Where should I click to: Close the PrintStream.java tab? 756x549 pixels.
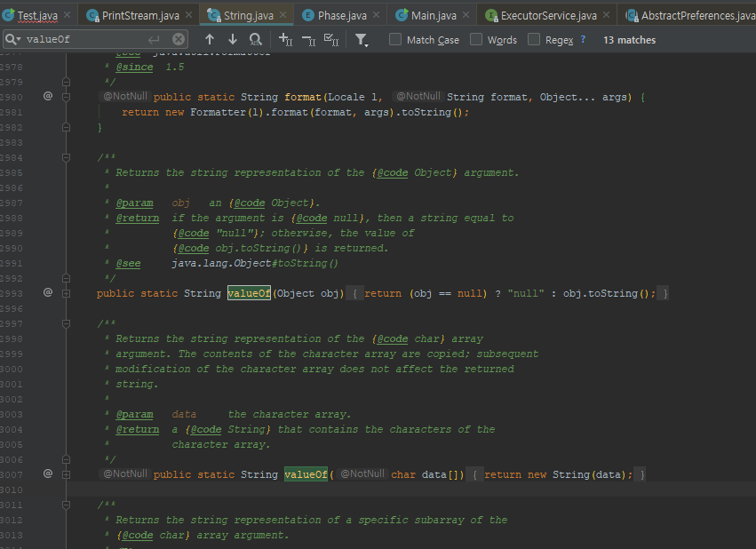pos(189,15)
